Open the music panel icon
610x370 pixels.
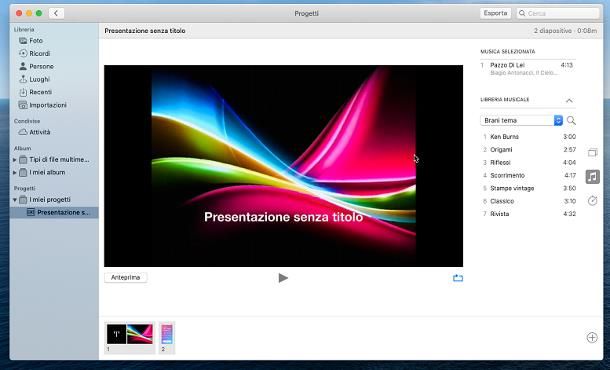[592, 177]
